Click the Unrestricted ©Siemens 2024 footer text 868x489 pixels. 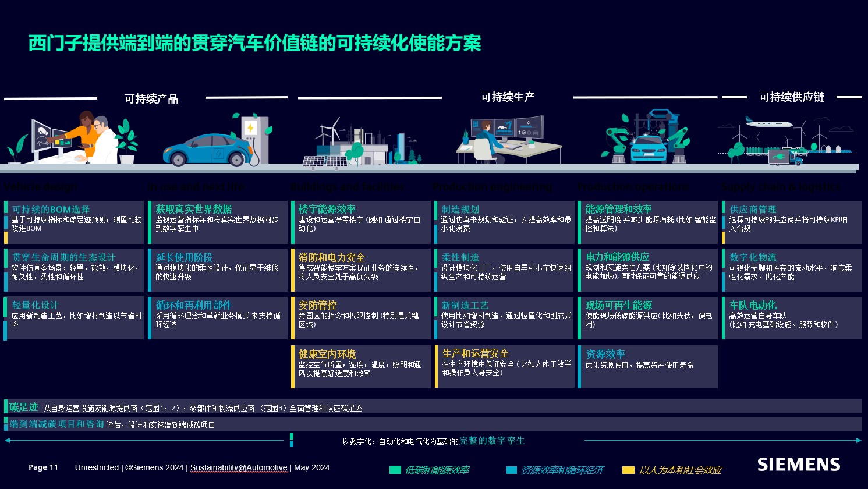(129, 467)
